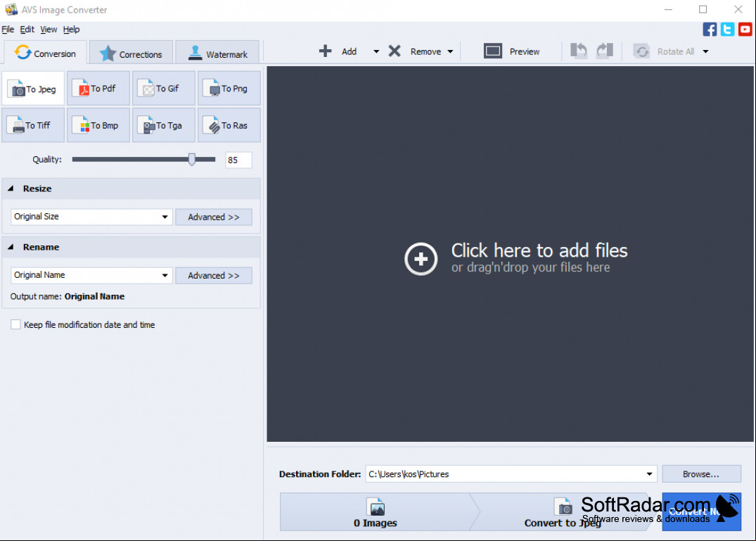Click the blue Convert Now button
The image size is (756, 541).
pyautogui.click(x=702, y=512)
